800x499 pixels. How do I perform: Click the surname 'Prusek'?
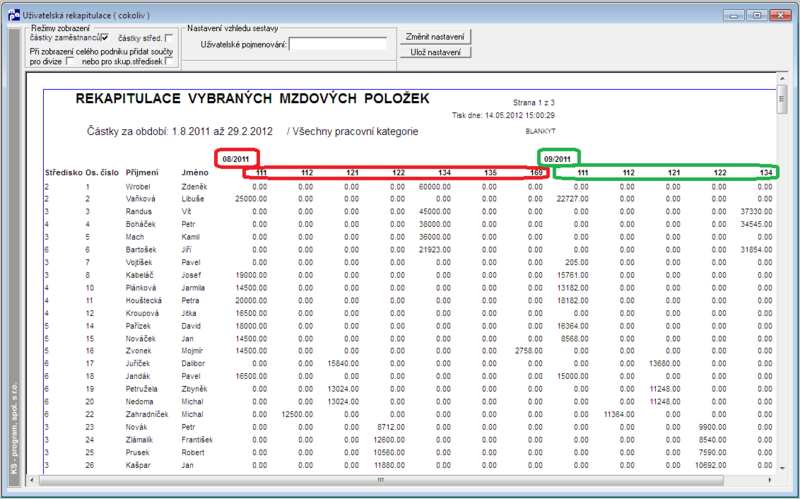pyautogui.click(x=137, y=453)
